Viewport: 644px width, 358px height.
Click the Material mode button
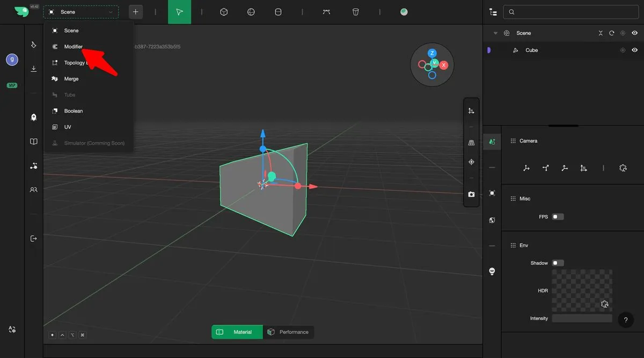coord(237,332)
